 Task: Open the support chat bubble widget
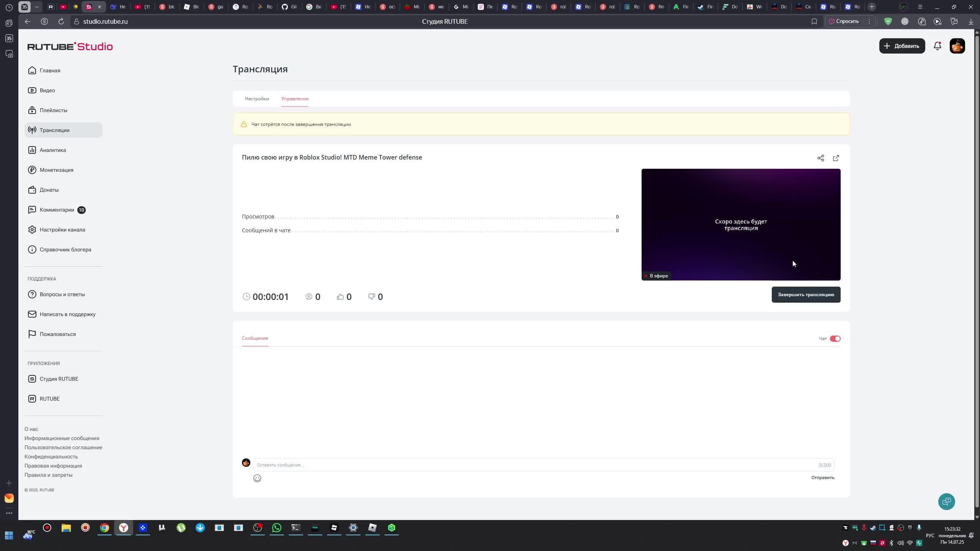(x=946, y=502)
